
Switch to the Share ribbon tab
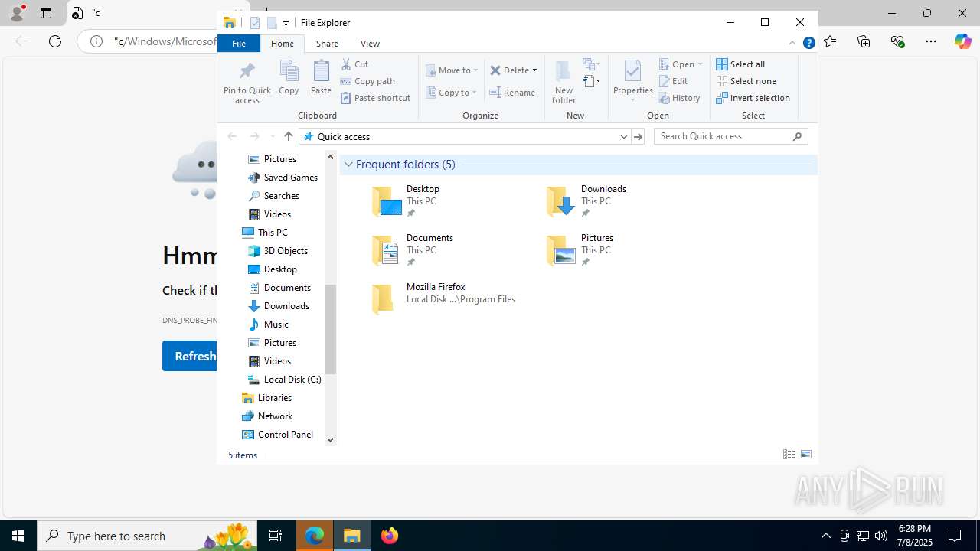[x=327, y=44]
